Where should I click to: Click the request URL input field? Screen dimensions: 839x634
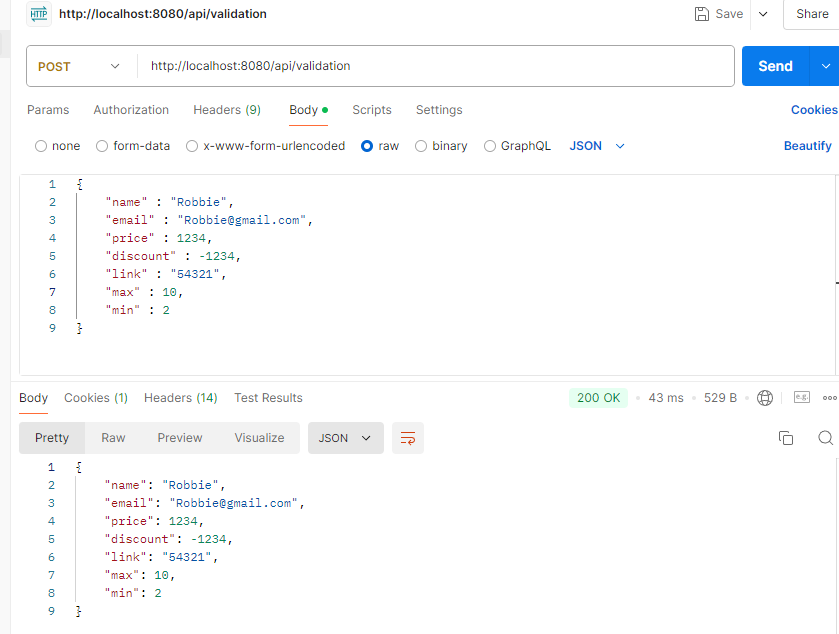click(436, 66)
